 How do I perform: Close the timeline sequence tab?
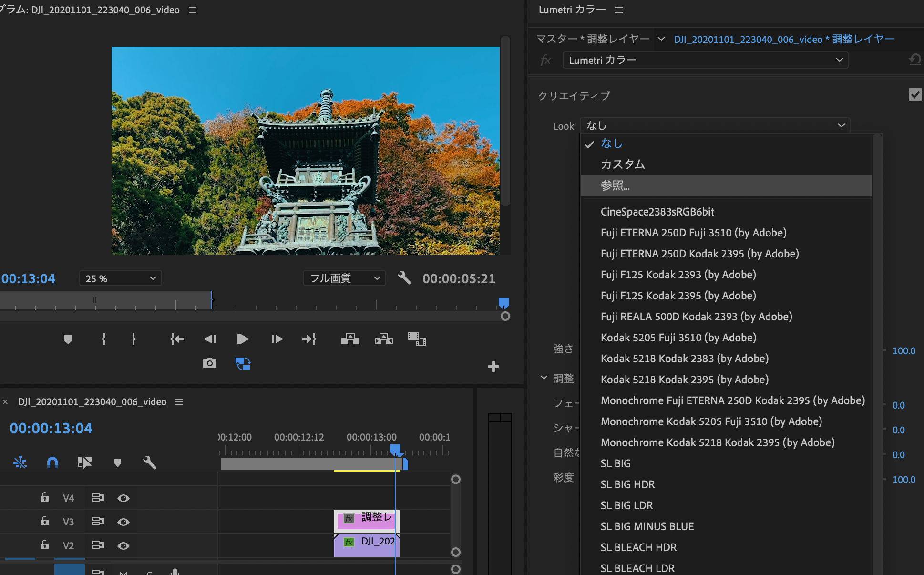[x=5, y=402]
